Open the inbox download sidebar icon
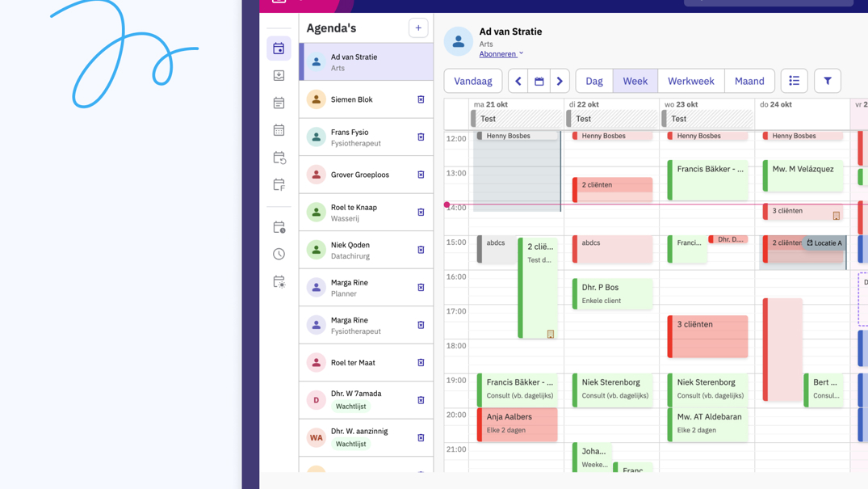The width and height of the screenshot is (868, 489). coord(279,75)
